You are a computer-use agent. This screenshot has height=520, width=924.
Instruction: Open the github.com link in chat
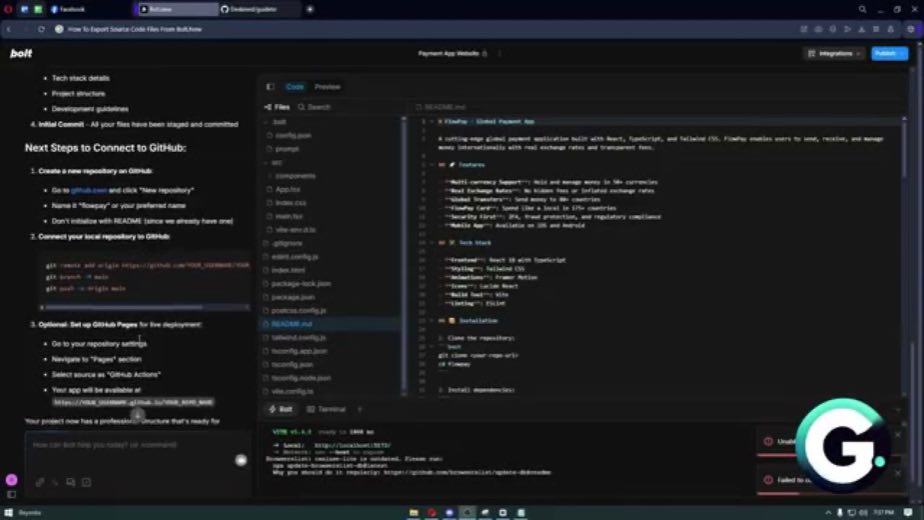88,190
